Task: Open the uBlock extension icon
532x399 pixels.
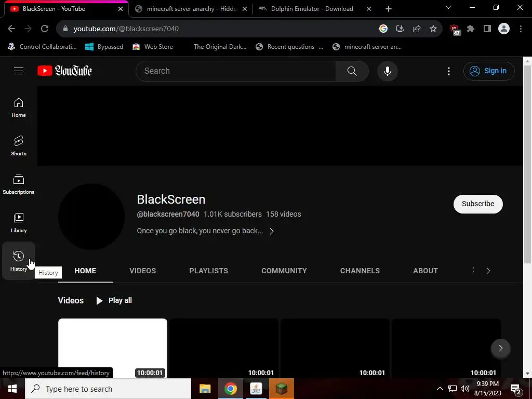Action: pos(455,30)
